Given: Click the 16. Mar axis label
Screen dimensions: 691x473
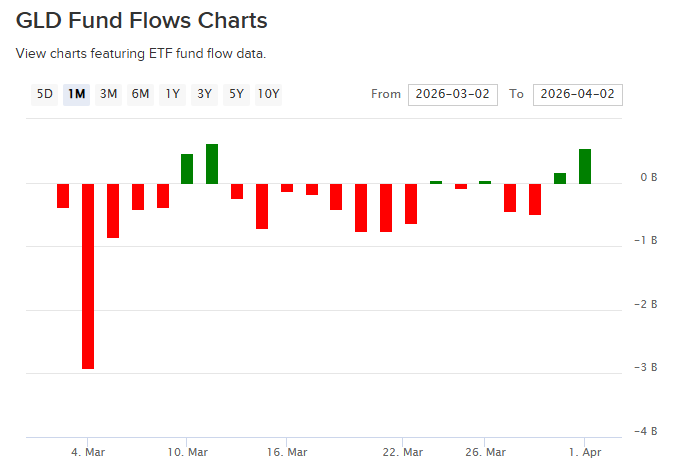Looking at the screenshot, I should click(286, 451).
